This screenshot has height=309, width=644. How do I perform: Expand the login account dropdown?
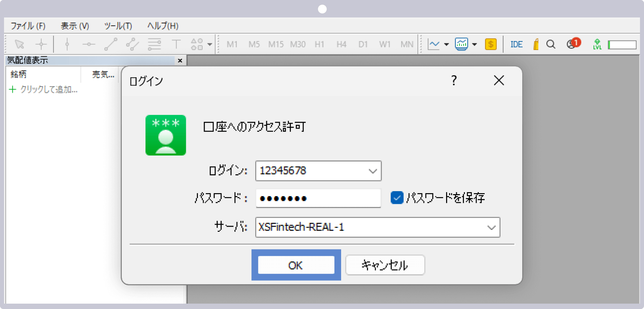pyautogui.click(x=373, y=171)
